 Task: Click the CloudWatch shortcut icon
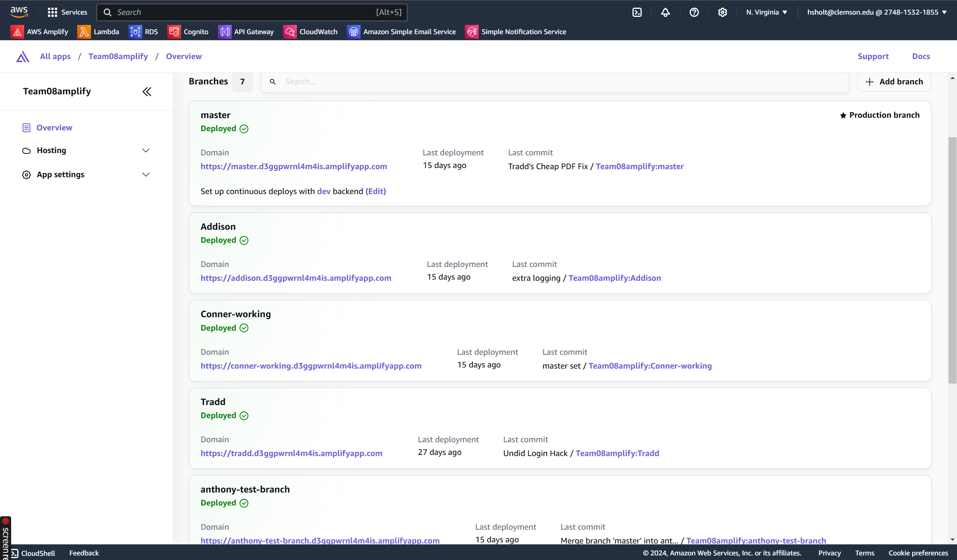click(x=290, y=32)
